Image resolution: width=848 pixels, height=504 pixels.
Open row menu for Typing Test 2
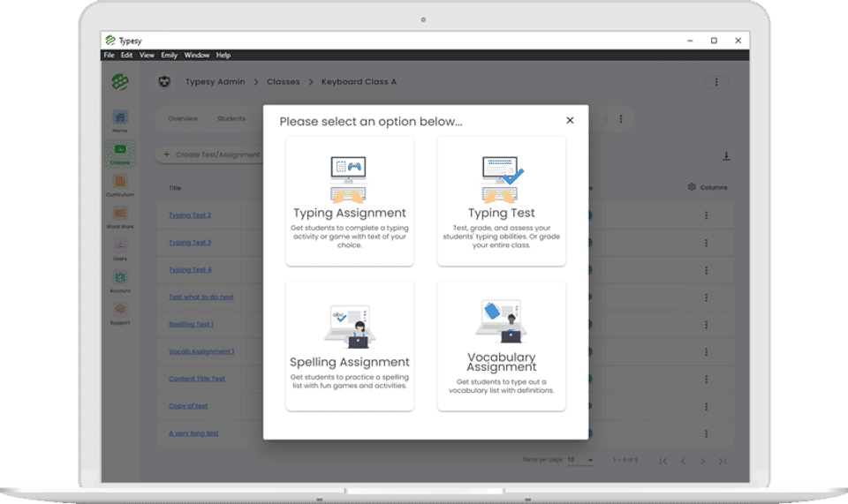(x=706, y=215)
